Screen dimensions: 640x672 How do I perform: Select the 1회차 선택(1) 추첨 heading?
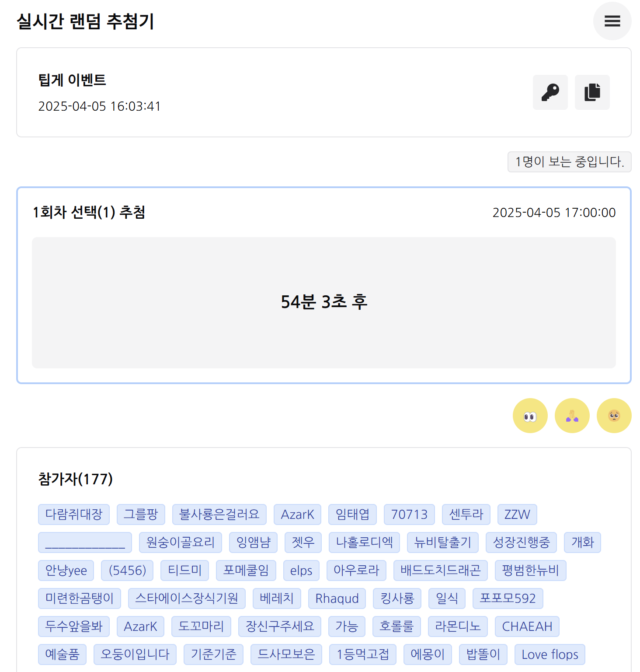click(89, 212)
